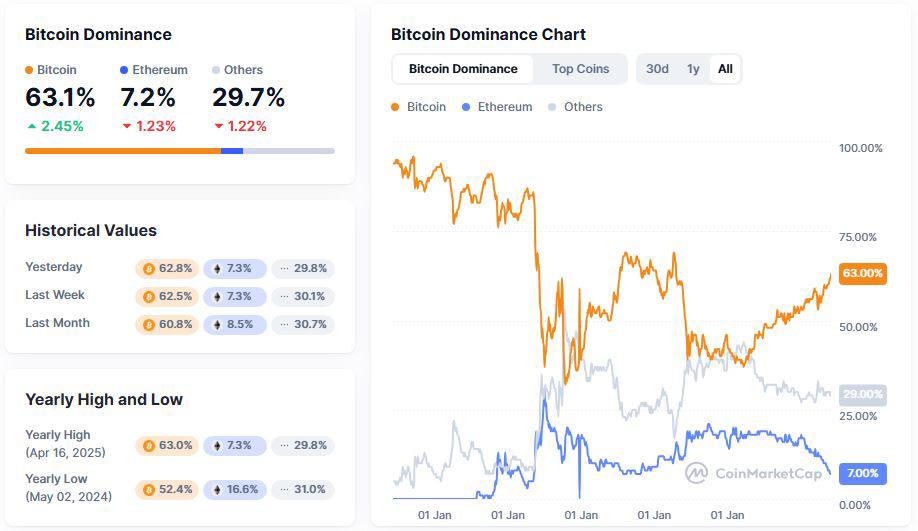Click the 29.00% Others chart value label
Screen dimensions: 918x531
(x=862, y=394)
